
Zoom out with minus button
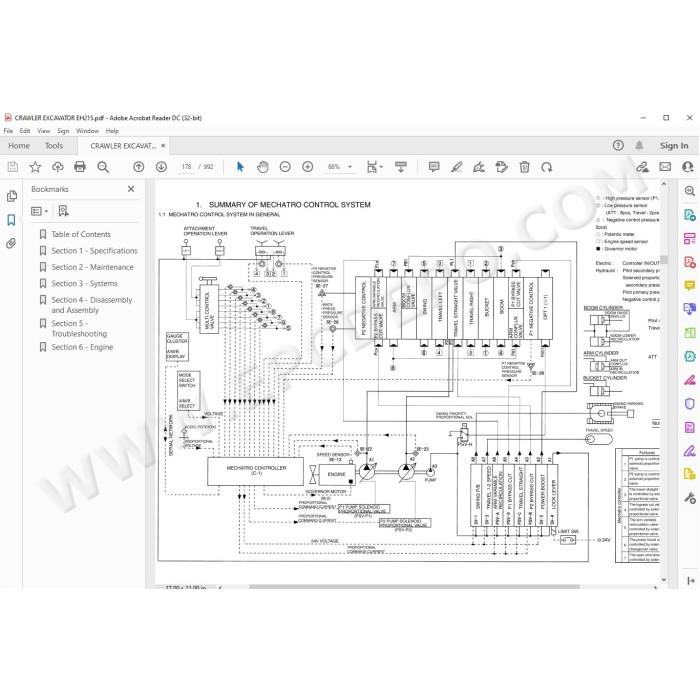(x=285, y=167)
